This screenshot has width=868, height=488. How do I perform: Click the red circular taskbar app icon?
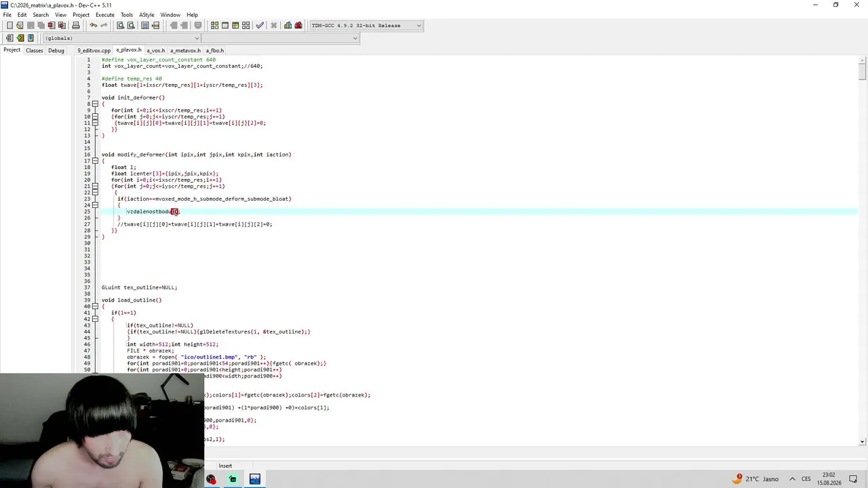212,479
